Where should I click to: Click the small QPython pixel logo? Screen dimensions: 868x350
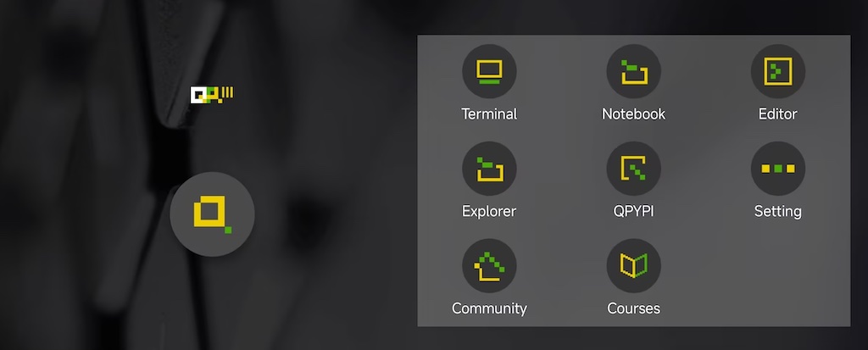(212, 95)
